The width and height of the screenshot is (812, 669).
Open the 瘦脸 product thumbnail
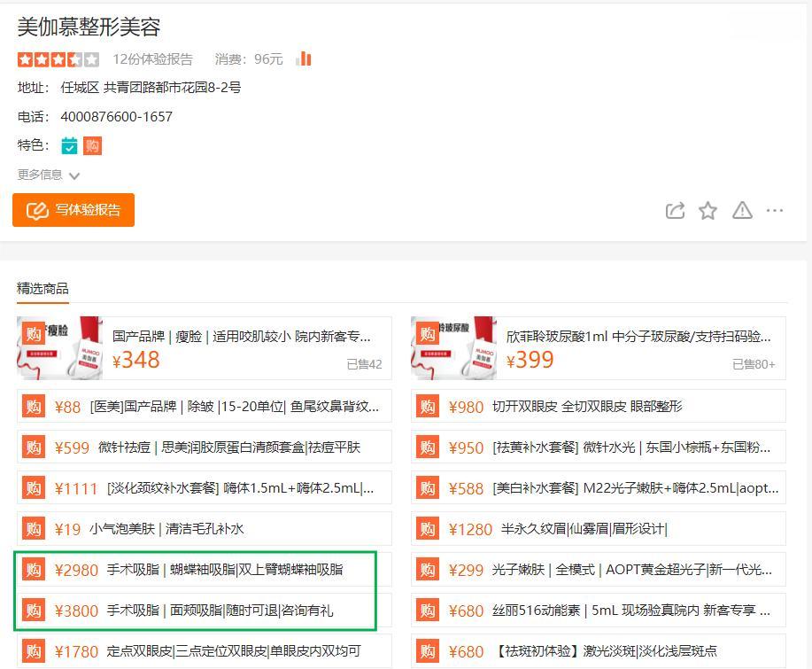point(60,348)
